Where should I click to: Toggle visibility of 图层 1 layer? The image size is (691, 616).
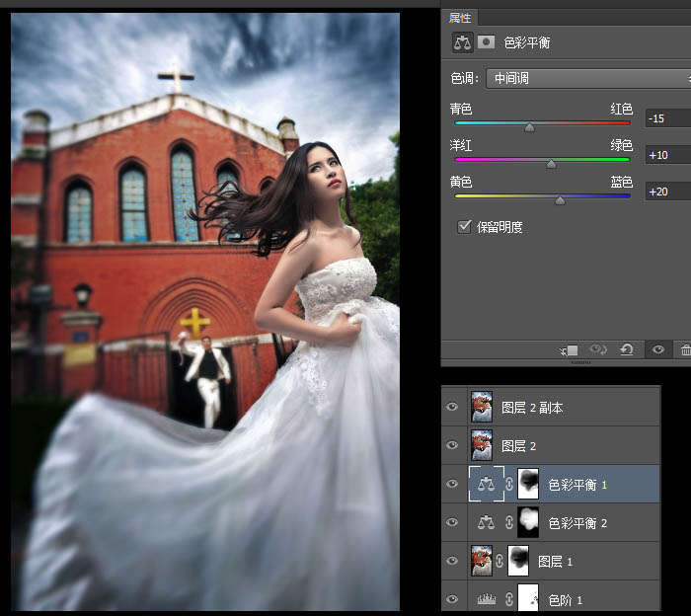[x=453, y=561]
